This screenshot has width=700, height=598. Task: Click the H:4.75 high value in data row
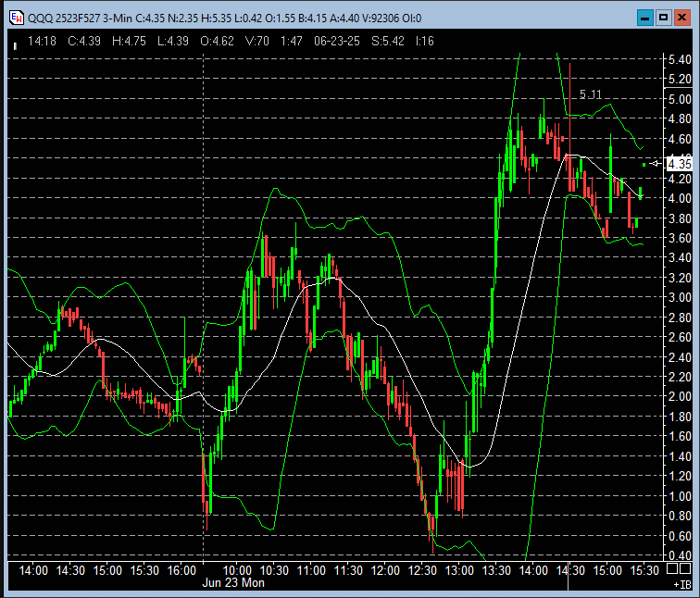[129, 41]
